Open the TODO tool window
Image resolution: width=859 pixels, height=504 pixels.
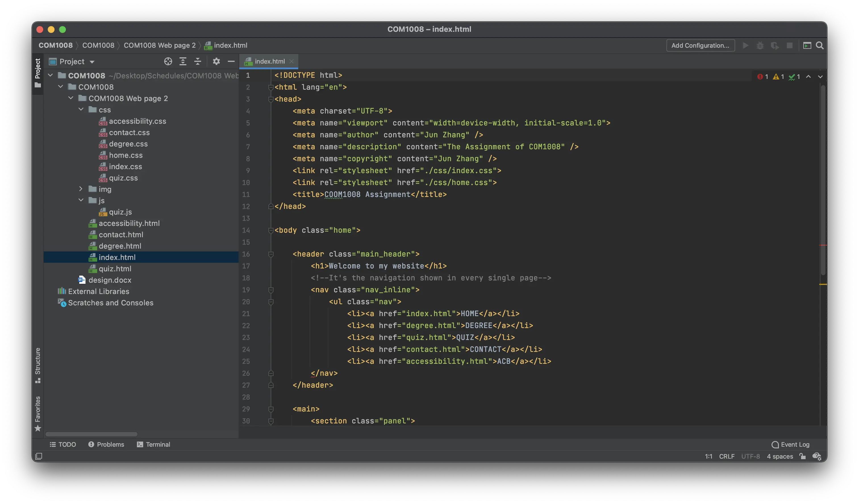[63, 444]
